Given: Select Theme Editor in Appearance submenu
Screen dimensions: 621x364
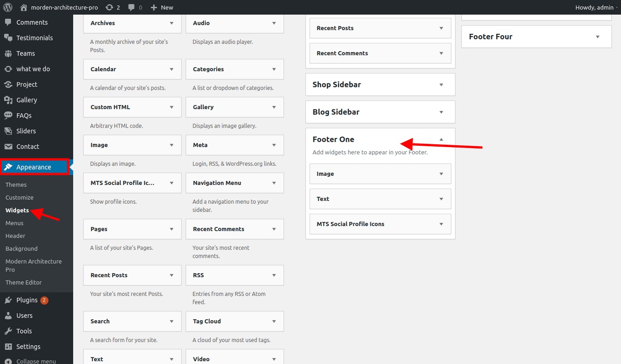Looking at the screenshot, I should [24, 282].
